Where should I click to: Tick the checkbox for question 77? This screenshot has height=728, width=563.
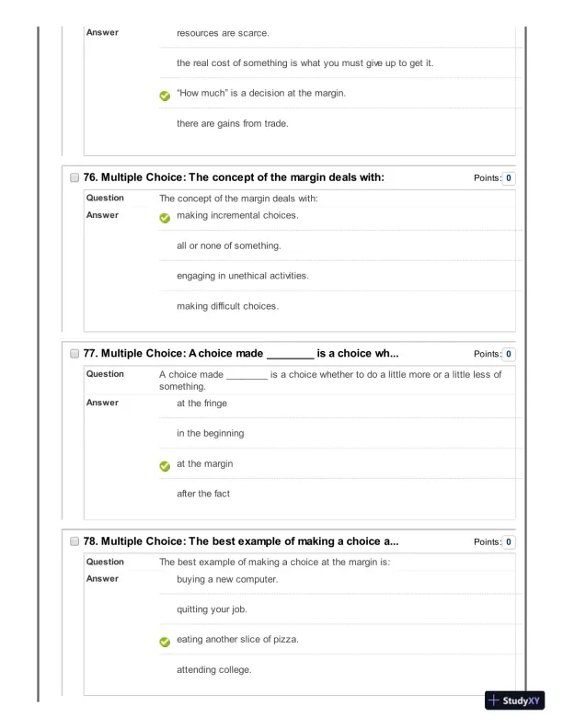(74, 353)
